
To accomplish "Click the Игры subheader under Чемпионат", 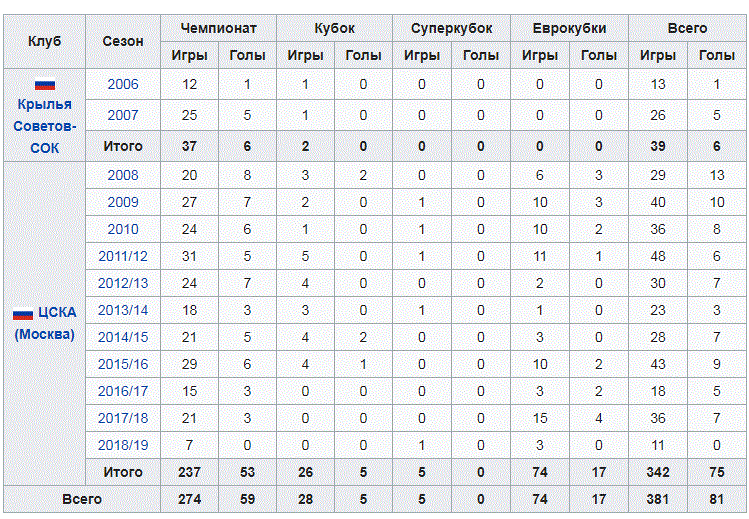I will (189, 55).
